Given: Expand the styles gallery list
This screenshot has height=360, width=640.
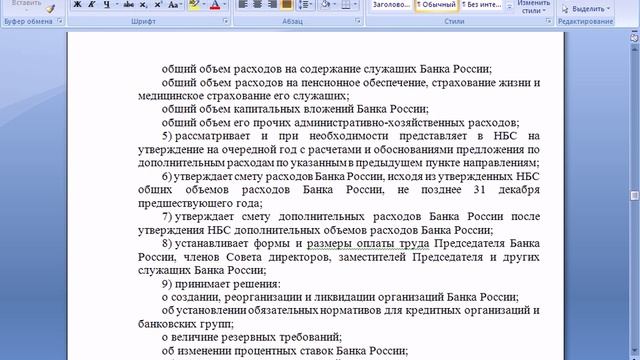Looking at the screenshot, I should [x=509, y=7].
